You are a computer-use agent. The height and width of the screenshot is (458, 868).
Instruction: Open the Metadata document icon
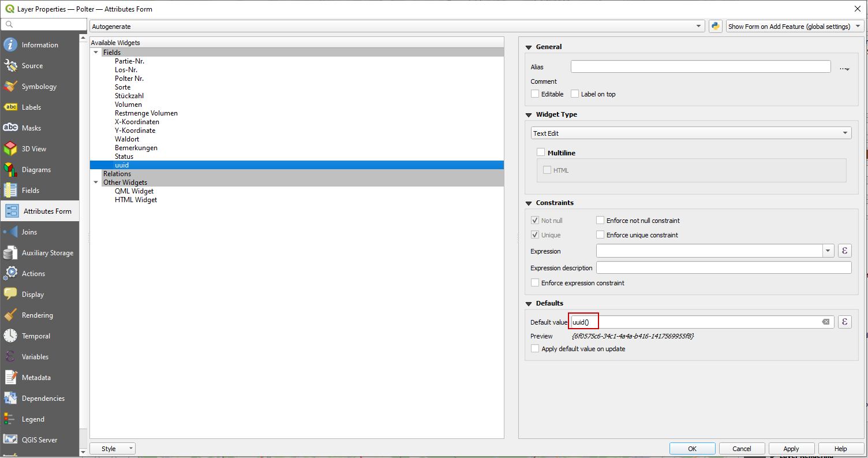[10, 378]
